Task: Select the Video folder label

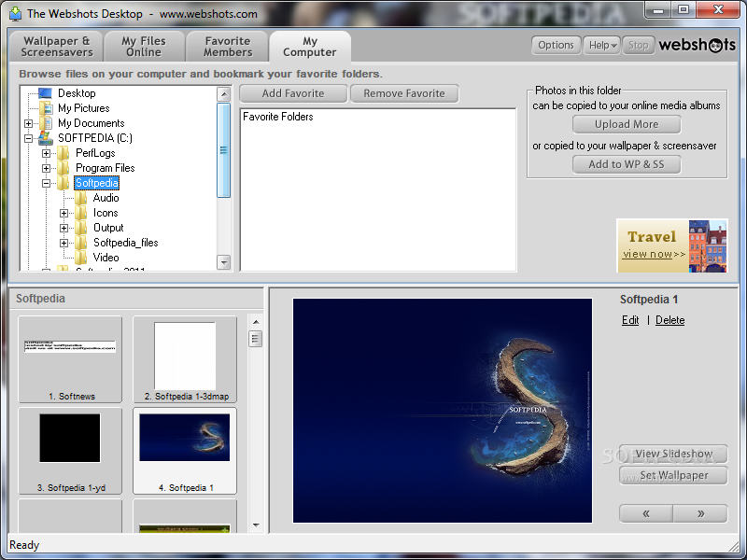Action: [x=106, y=258]
